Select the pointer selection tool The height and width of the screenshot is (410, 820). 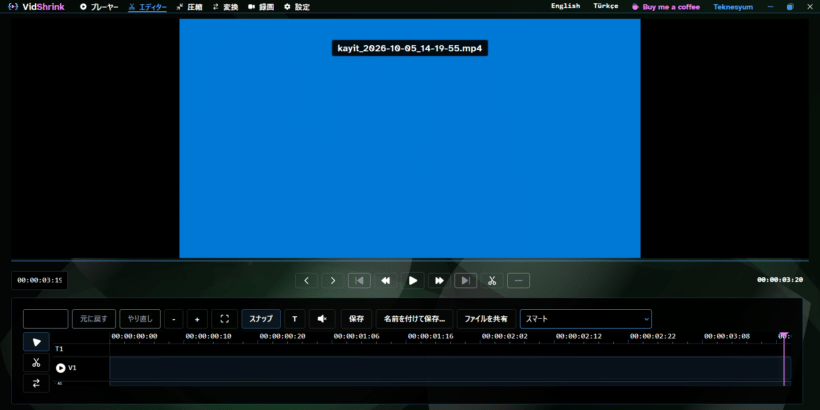tap(37, 342)
